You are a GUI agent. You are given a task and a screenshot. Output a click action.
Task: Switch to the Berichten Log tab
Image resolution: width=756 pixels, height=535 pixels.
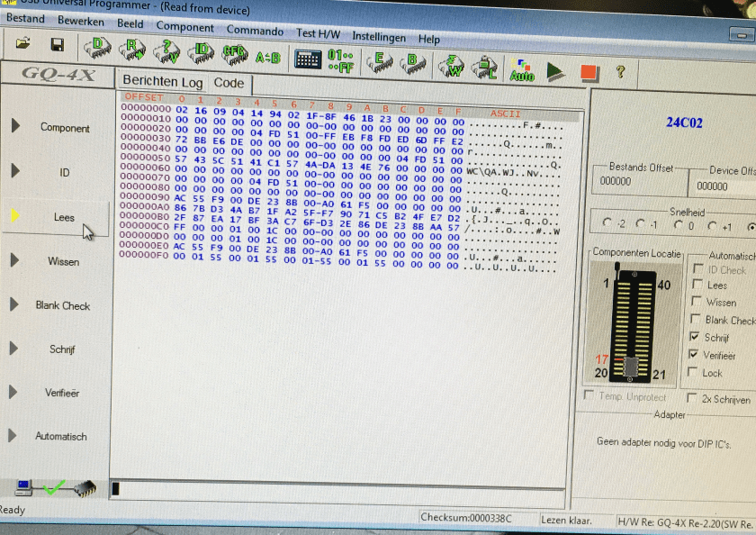162,82
